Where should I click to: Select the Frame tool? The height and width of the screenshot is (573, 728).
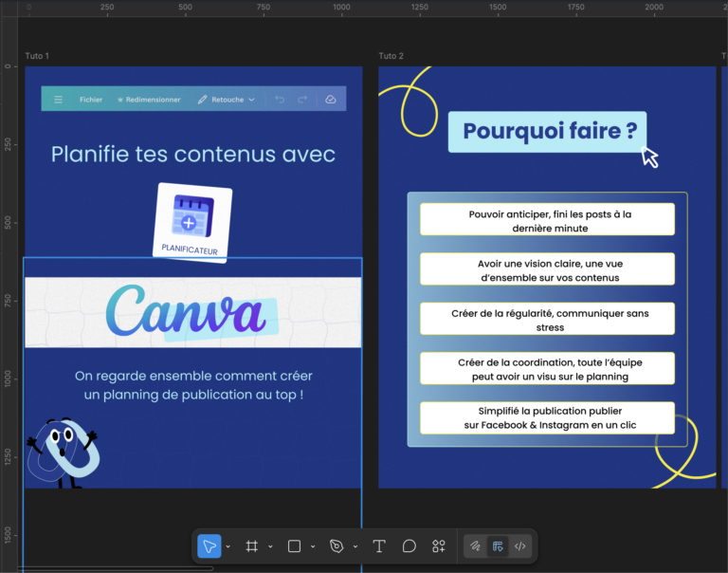click(x=251, y=546)
